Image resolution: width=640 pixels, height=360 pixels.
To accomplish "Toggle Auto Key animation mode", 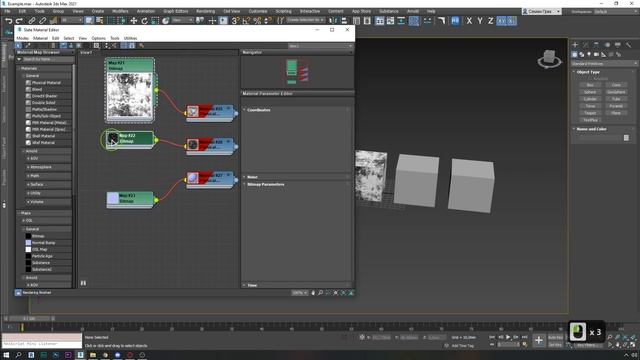I will pos(555,338).
